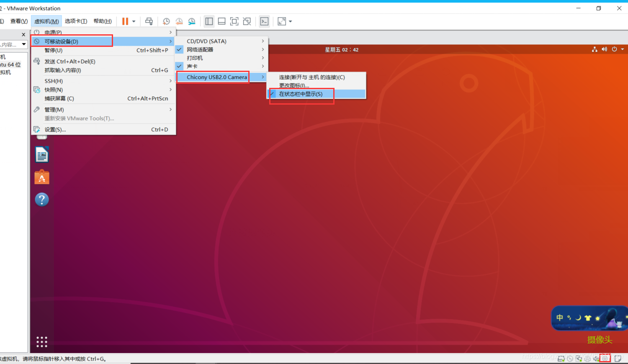Take a snapshot using the clock-plus toolbar icon
This screenshot has width=628, height=364.
coord(166,21)
